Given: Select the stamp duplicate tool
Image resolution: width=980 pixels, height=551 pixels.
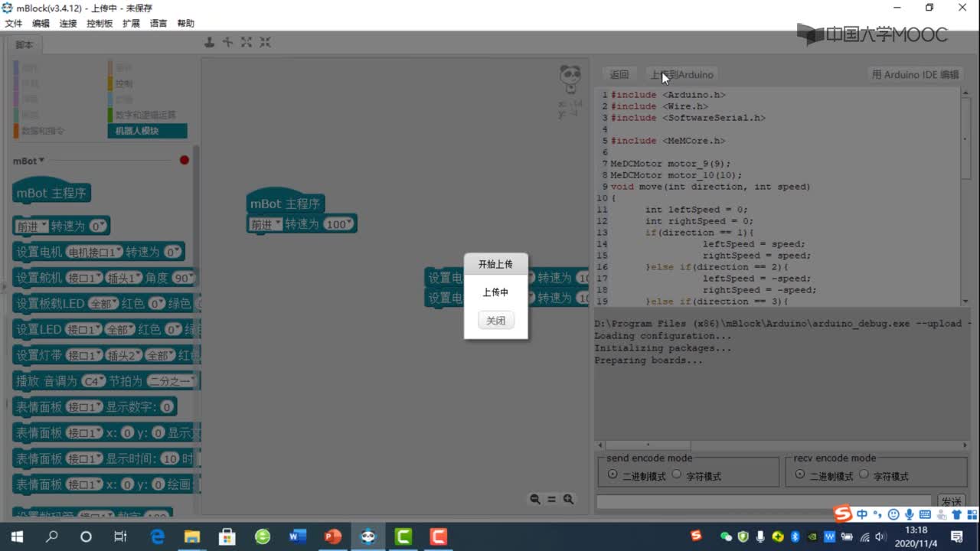Looking at the screenshot, I should [x=209, y=42].
